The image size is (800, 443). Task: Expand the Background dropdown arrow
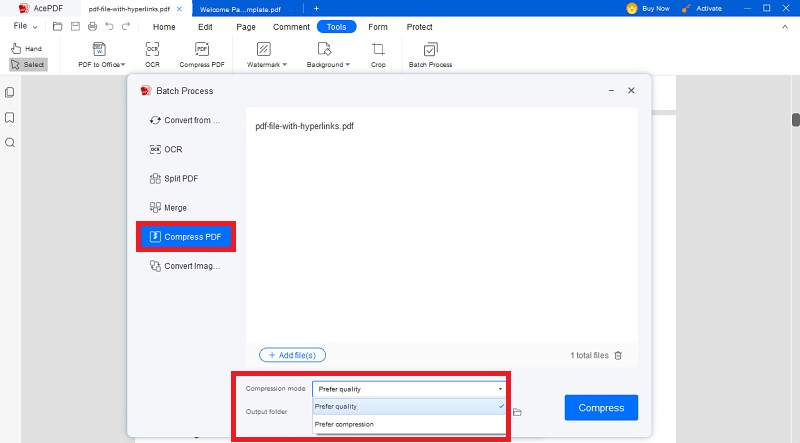tap(347, 64)
